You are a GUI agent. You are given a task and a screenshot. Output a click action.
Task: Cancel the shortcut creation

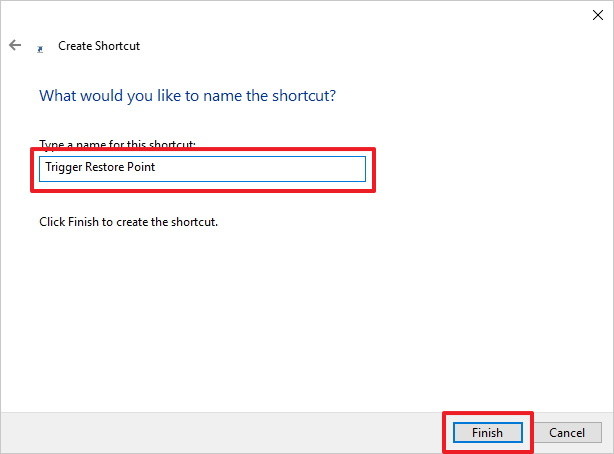566,433
